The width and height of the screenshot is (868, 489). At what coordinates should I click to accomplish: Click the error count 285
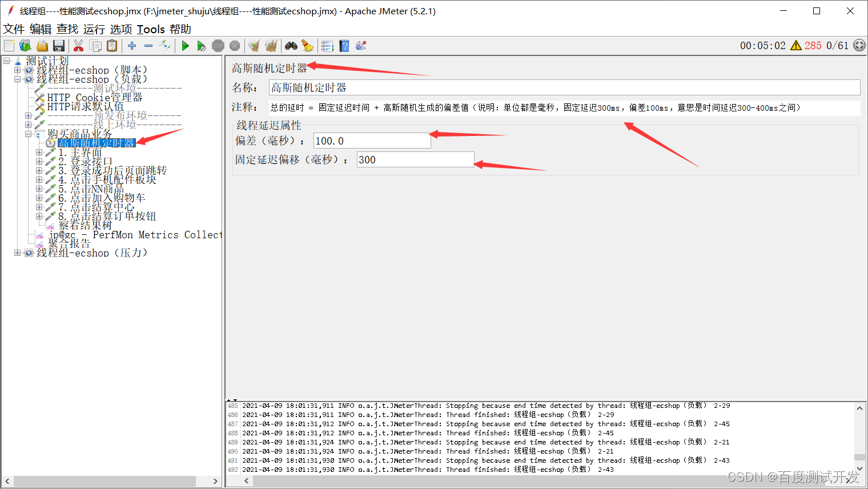tap(813, 46)
